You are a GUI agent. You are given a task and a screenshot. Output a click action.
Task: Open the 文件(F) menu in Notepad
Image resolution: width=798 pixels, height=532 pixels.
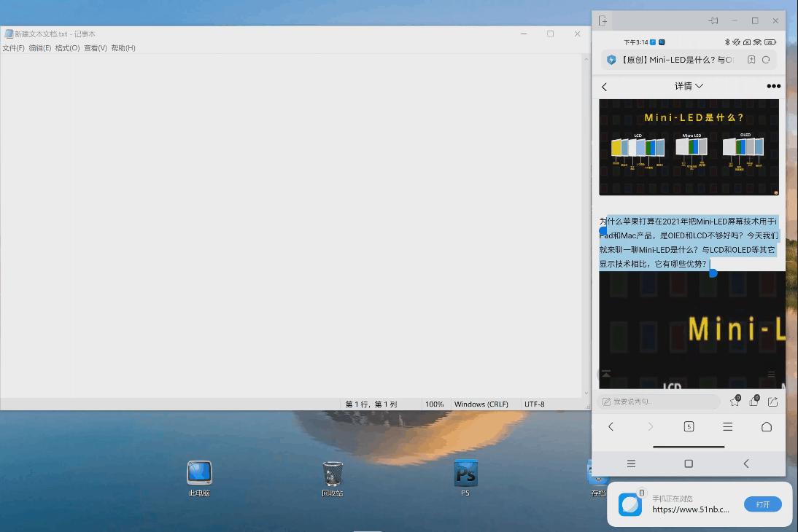pyautogui.click(x=13, y=48)
